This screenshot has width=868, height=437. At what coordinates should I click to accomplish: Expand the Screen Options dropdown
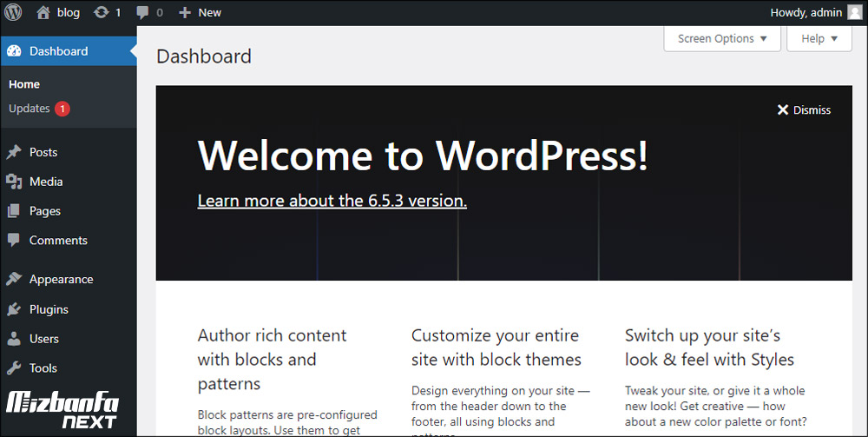point(722,39)
